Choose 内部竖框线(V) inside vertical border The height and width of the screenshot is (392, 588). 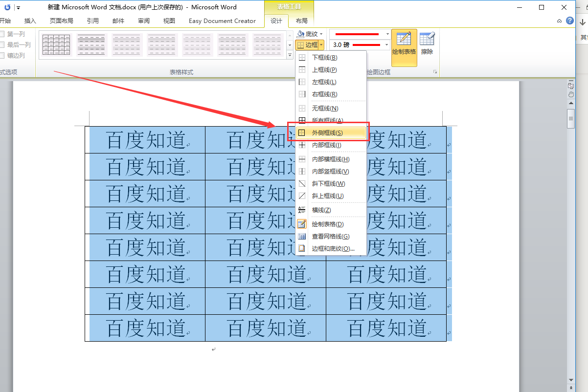point(331,172)
